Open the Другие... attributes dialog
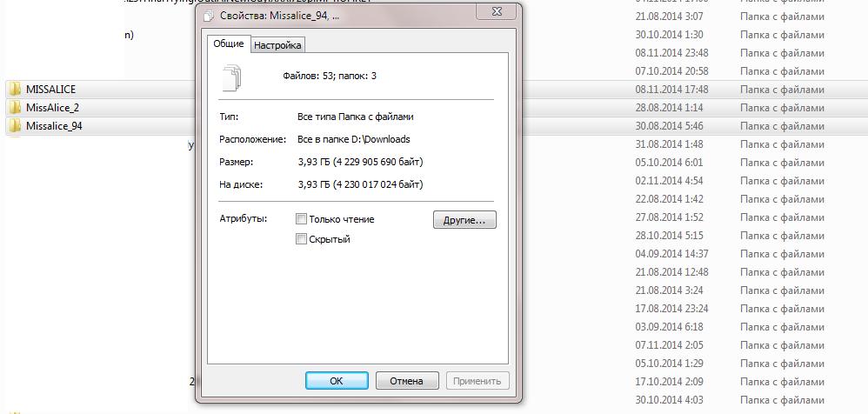This screenshot has width=868, height=414. click(x=464, y=220)
